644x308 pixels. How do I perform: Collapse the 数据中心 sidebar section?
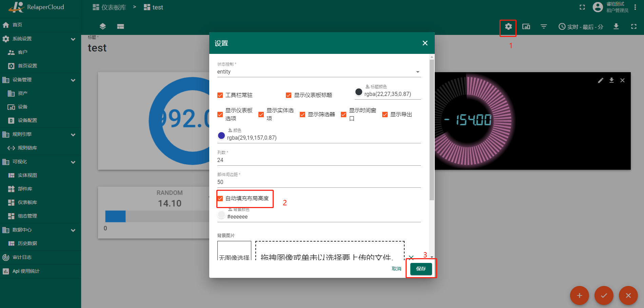click(x=73, y=230)
